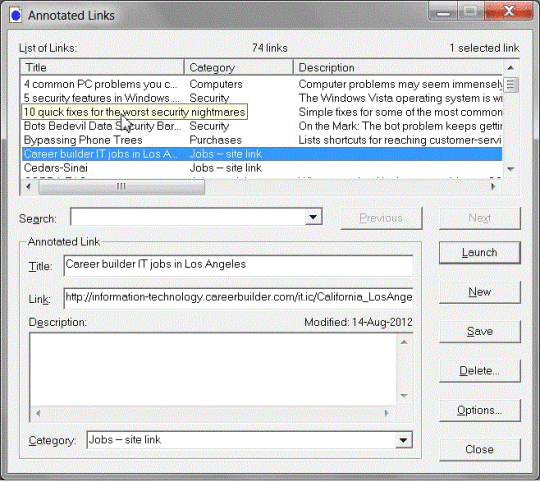Select highlighted 'Career builder IT jobs in Los A...' row
The width and height of the screenshot is (540, 482).
point(262,154)
